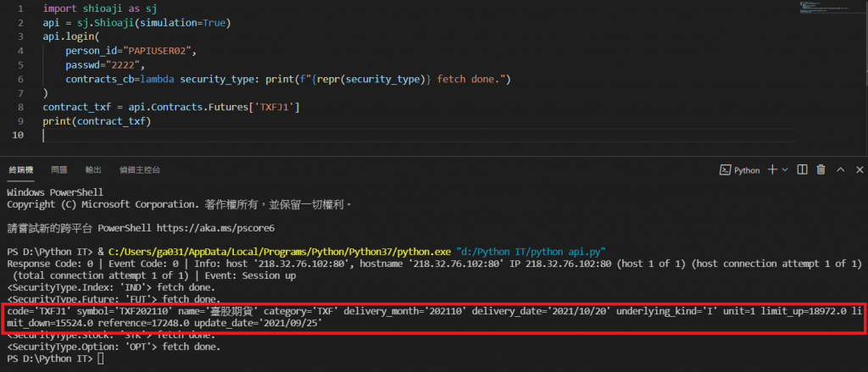
Task: Click the contracts_cb lambda line
Action: tap(288, 79)
